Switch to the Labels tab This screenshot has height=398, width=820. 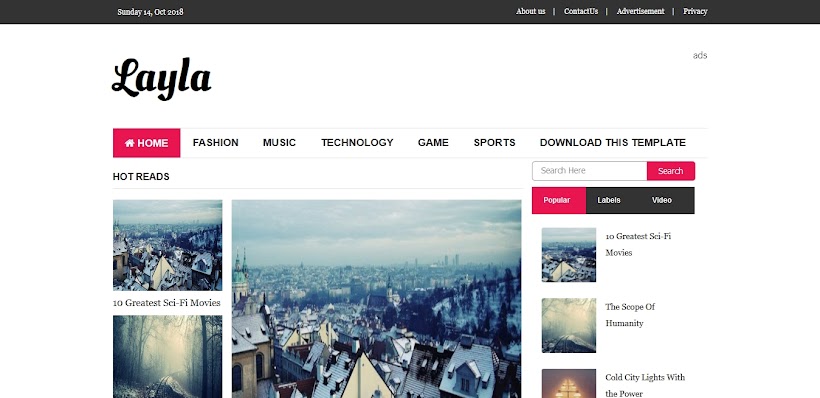609,200
